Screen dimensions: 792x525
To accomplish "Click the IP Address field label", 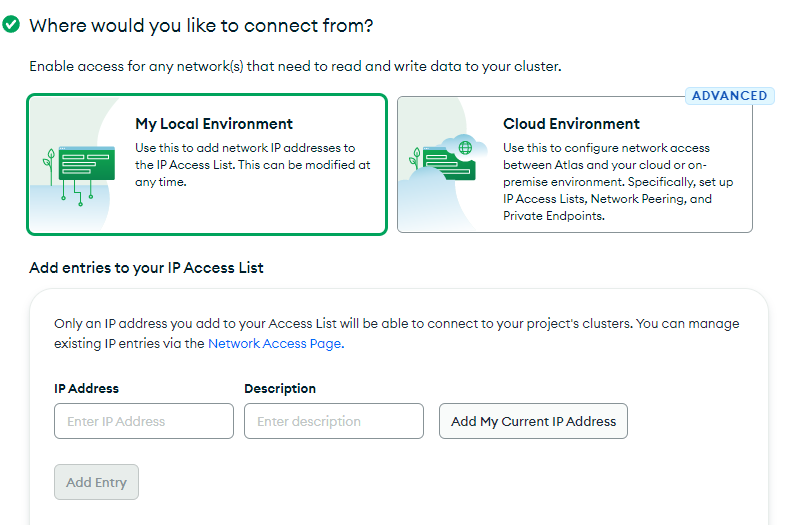I will click(x=86, y=389).
